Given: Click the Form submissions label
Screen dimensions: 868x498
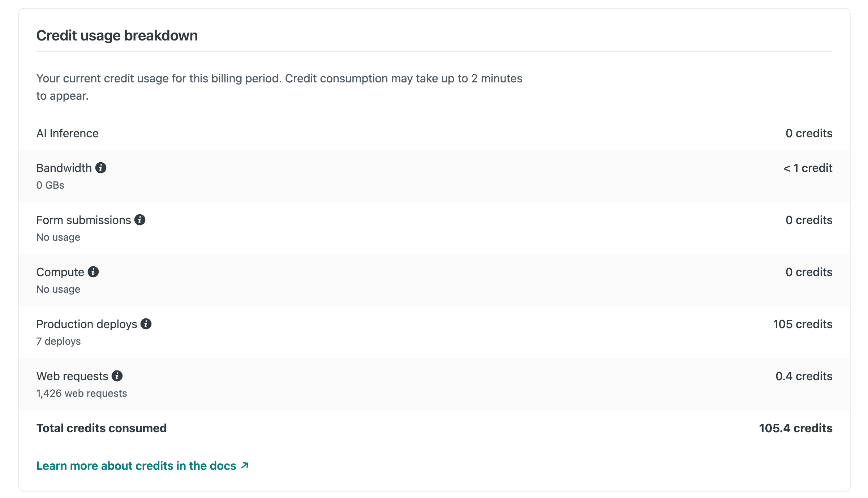Looking at the screenshot, I should pos(83,220).
